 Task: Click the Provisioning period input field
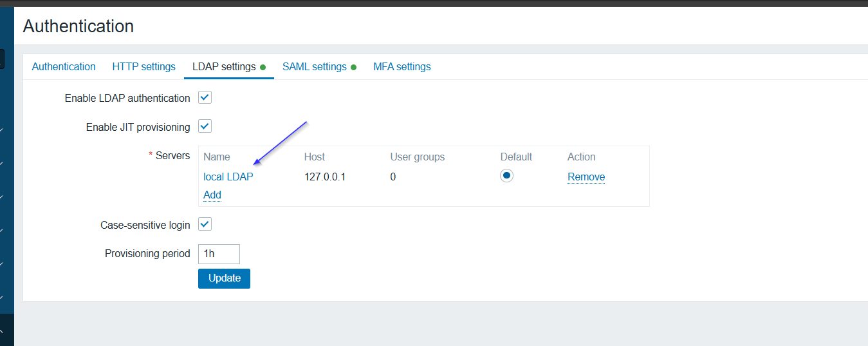tap(219, 254)
